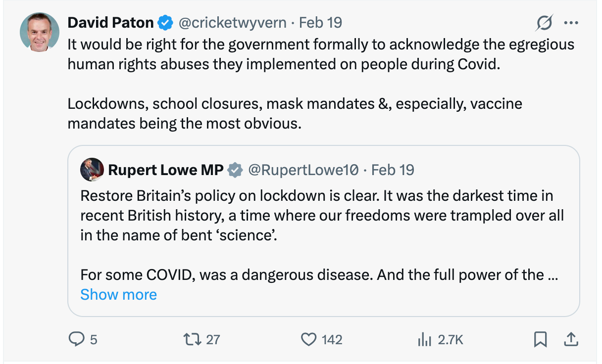The image size is (602, 364).
Task: Open the view analytics bar icon
Action: [423, 339]
